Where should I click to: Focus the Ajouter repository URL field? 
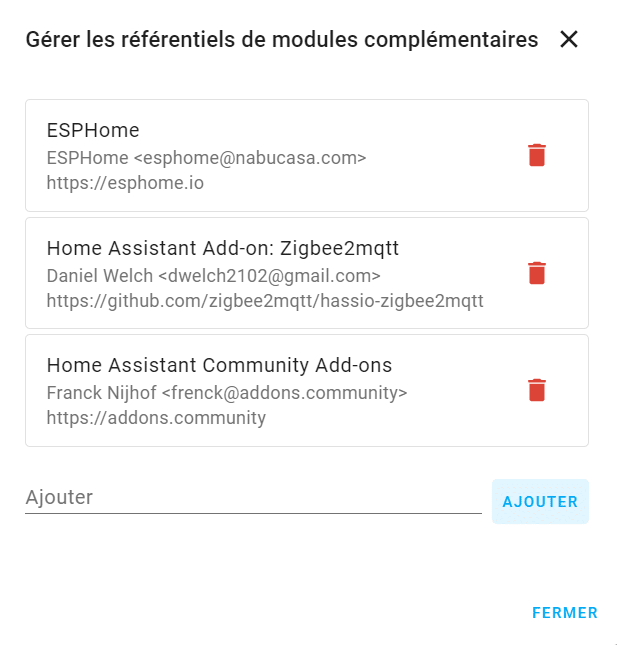[253, 498]
